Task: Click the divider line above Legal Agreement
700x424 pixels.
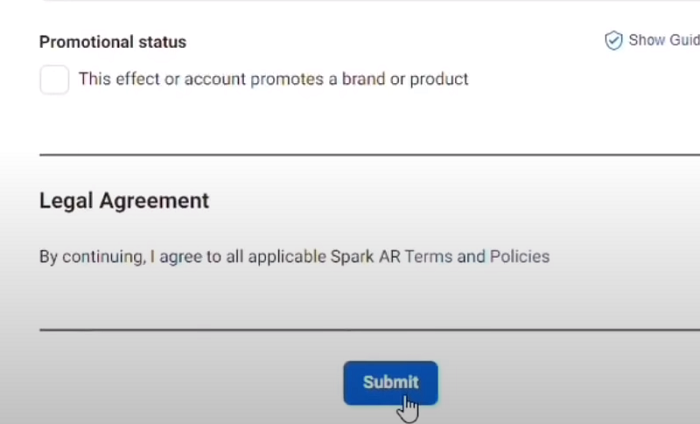Action: pyautogui.click(x=369, y=155)
